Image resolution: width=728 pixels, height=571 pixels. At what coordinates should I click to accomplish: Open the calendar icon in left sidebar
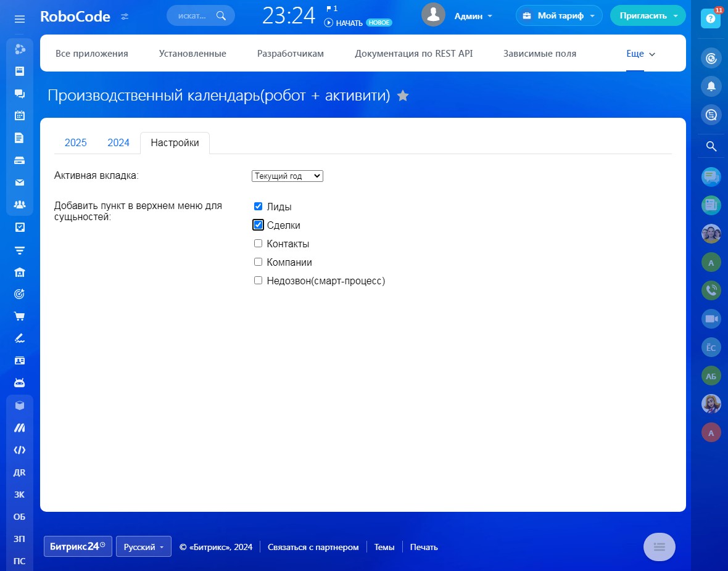20,115
